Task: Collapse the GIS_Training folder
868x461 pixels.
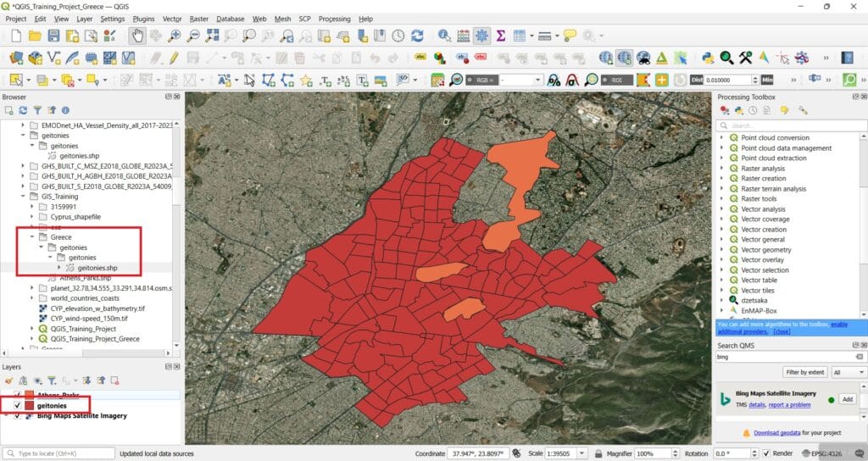Action: [23, 197]
